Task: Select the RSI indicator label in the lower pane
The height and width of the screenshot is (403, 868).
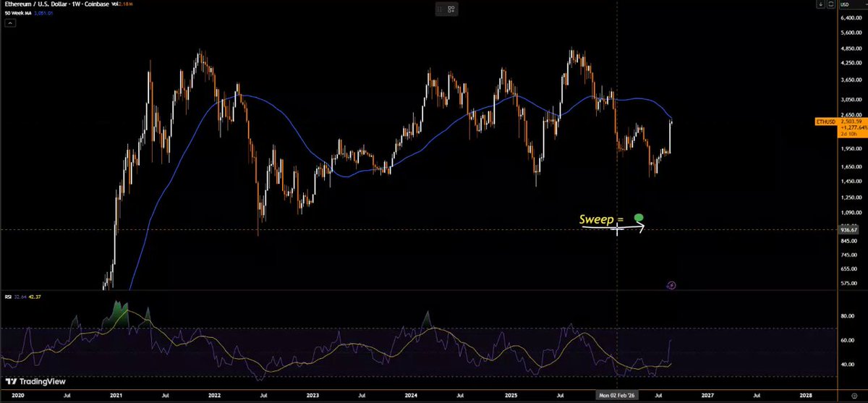Action: pyautogui.click(x=9, y=296)
